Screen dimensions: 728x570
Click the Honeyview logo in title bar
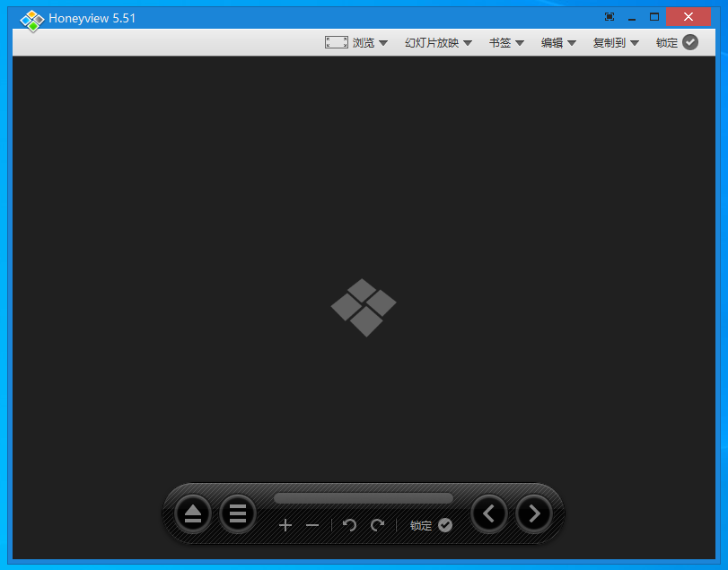point(32,19)
